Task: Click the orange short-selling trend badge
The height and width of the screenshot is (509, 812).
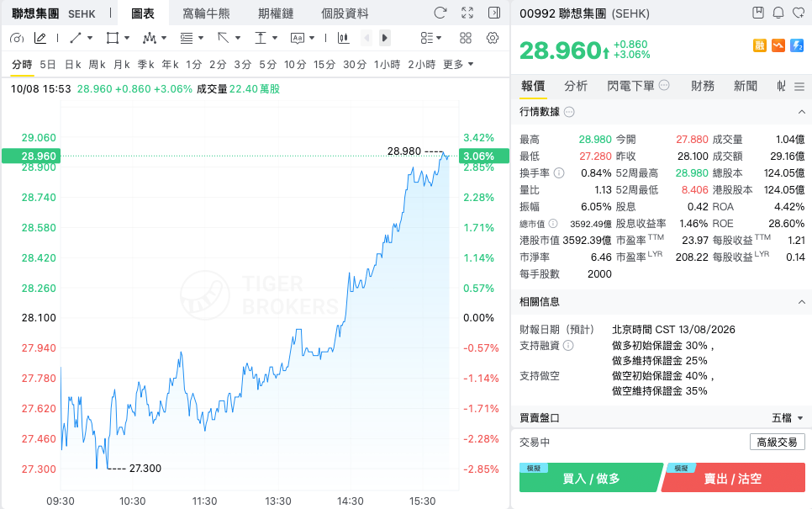Action: 778,45
